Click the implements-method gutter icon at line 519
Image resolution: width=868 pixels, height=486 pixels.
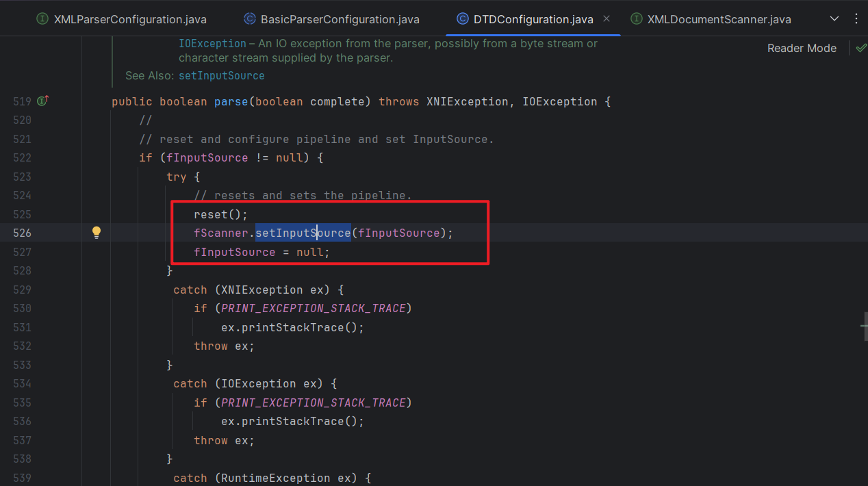tap(42, 101)
